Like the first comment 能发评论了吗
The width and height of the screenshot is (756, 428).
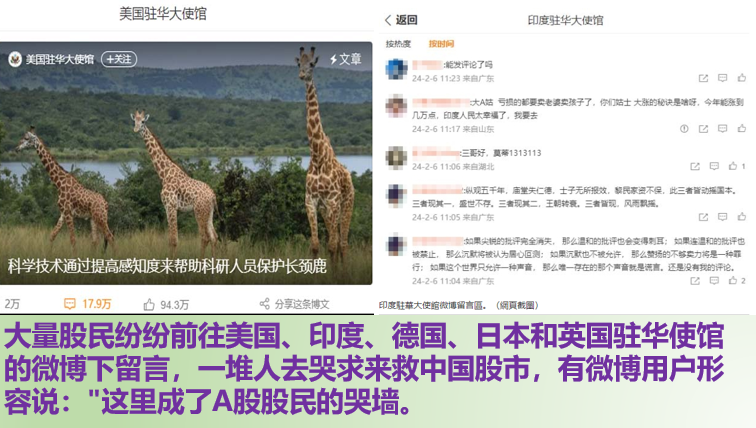point(742,78)
